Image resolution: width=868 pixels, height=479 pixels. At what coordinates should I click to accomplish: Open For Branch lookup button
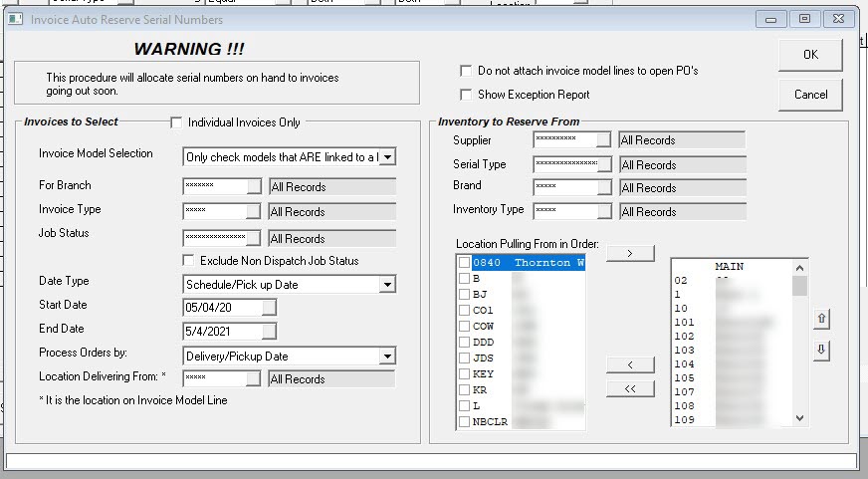[254, 186]
